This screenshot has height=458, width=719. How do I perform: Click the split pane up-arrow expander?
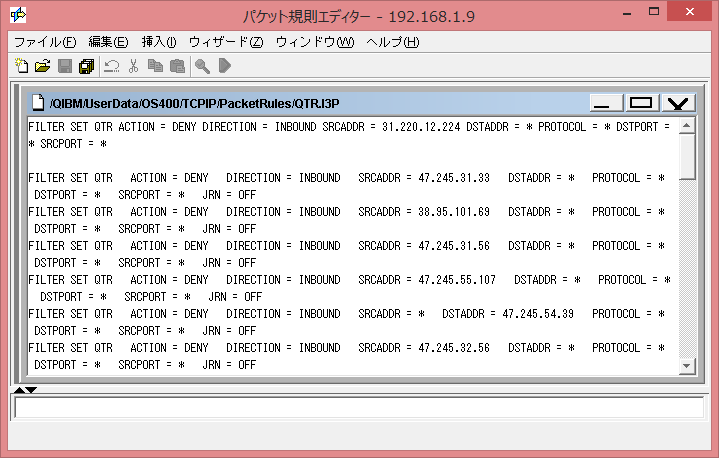point(18,390)
